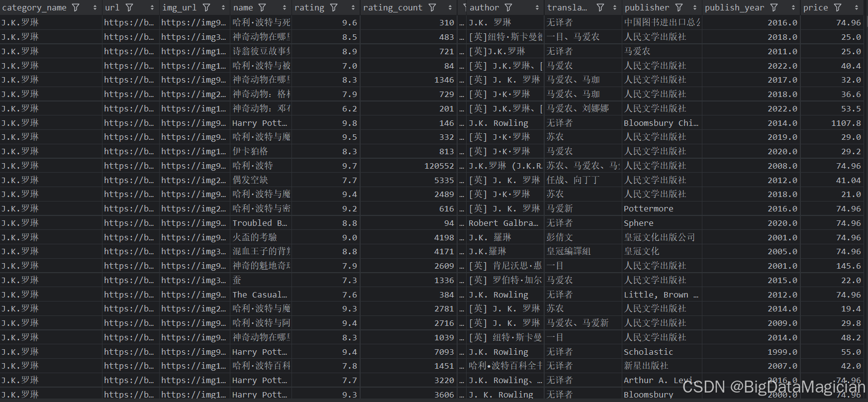Click sort arrows of price column
Screen dimensions: 868x402
[x=857, y=7]
